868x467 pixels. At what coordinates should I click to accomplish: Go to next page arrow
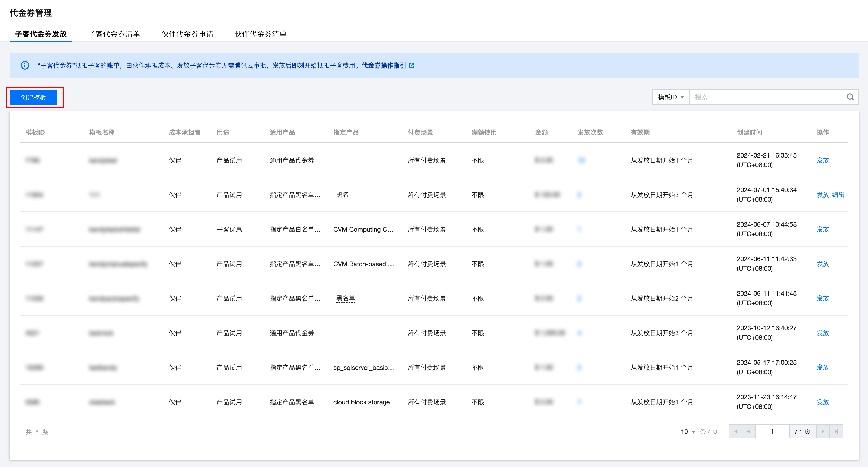click(823, 432)
